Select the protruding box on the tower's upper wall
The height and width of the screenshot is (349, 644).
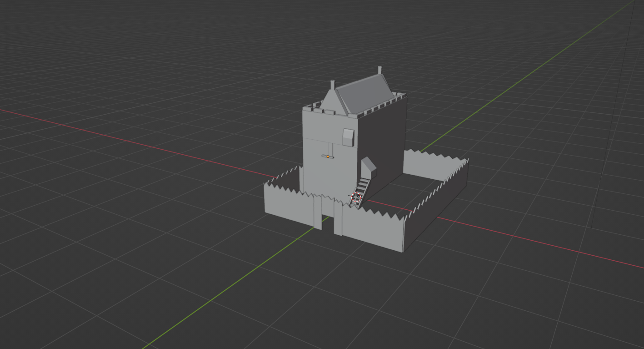click(x=349, y=137)
